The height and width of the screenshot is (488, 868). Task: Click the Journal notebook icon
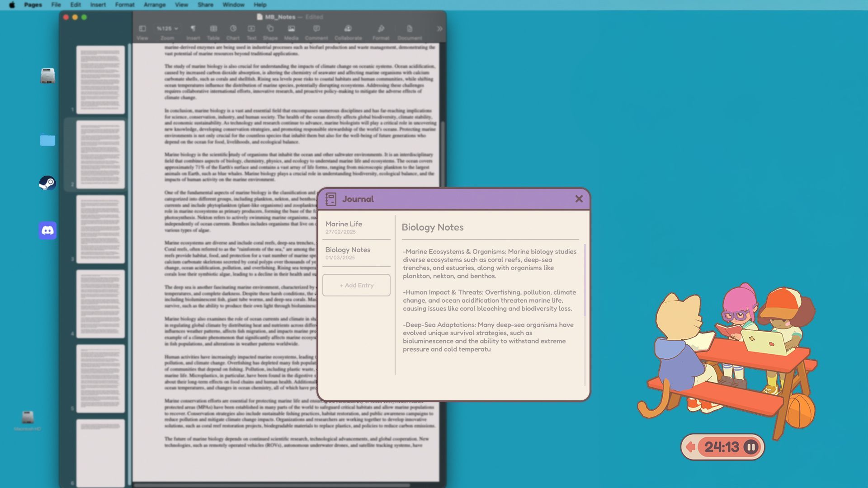tap(330, 199)
